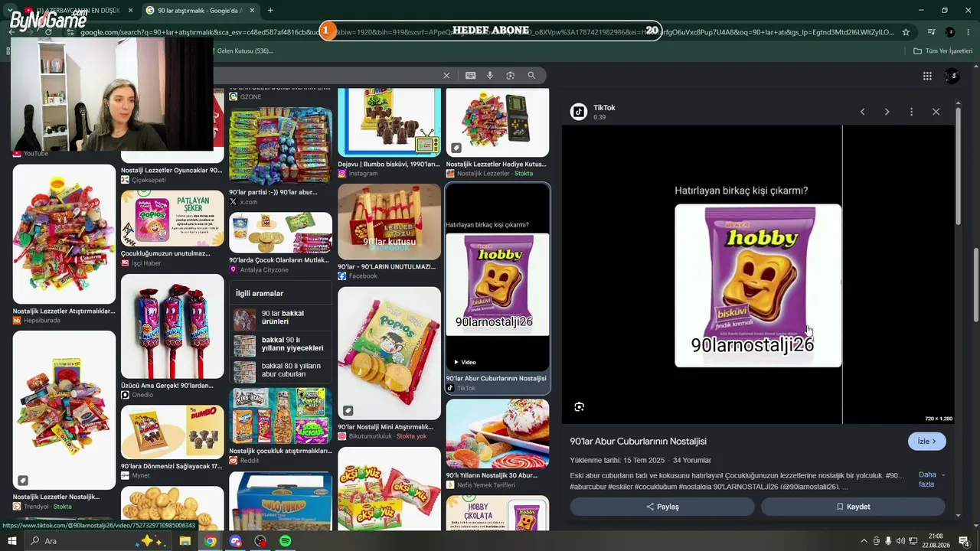Open Chrome from the taskbar
This screenshot has width=980, height=551.
pyautogui.click(x=210, y=541)
